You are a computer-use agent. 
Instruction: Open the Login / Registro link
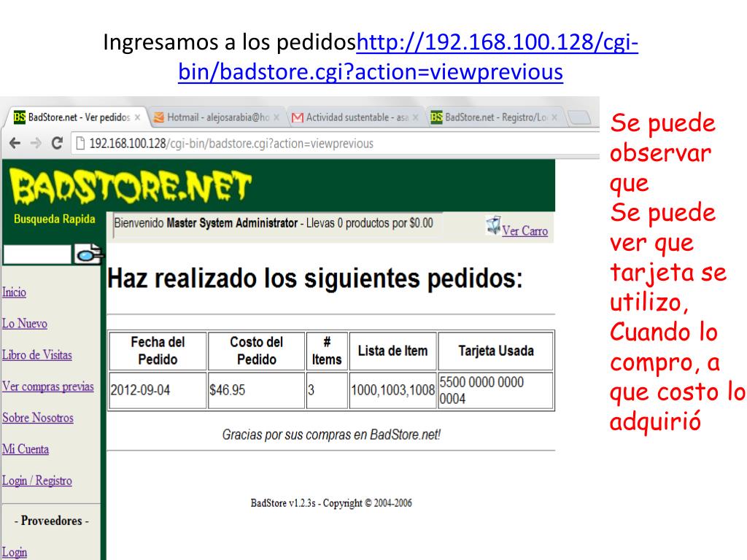point(37,481)
